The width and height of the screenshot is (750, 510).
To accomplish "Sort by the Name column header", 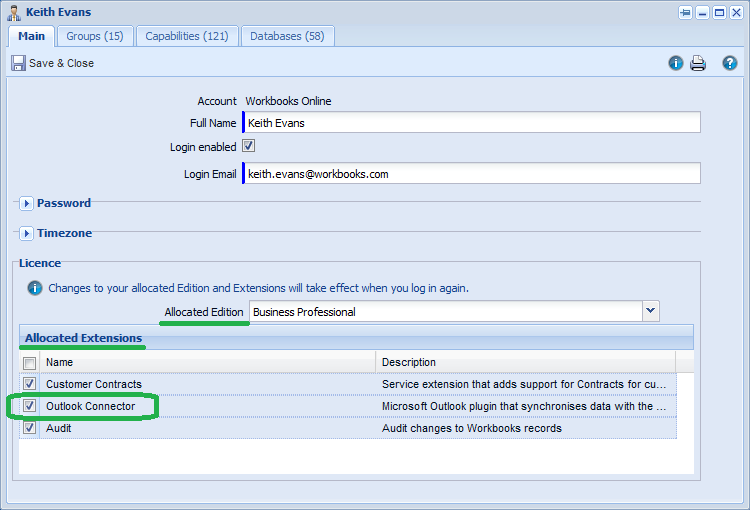I will tap(208, 362).
